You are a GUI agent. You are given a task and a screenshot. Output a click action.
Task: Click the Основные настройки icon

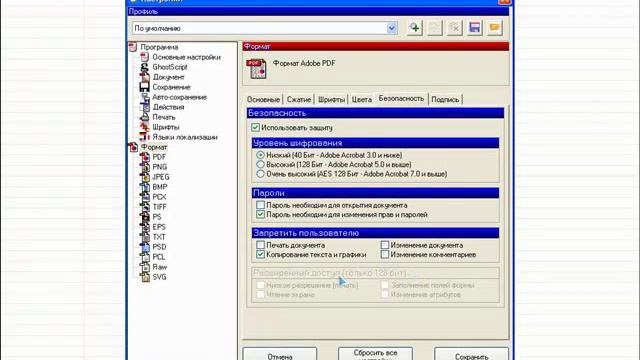(x=144, y=57)
